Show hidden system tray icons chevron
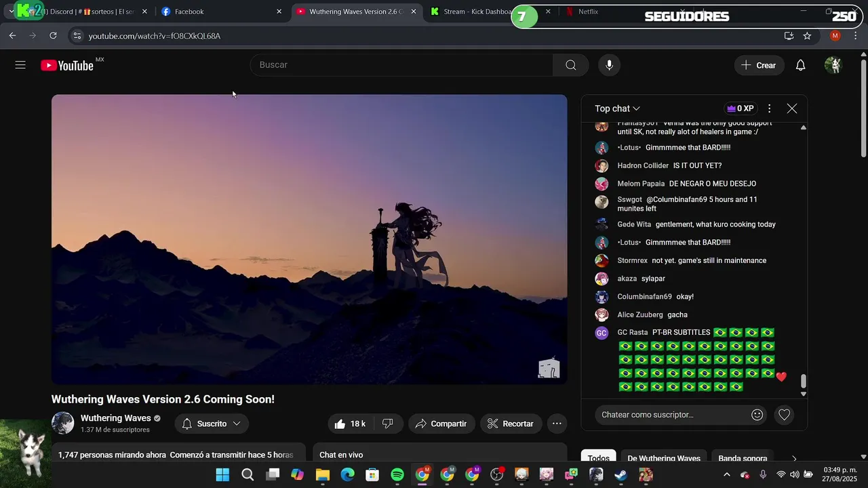Screen dimensions: 868x488 tap(726, 475)
